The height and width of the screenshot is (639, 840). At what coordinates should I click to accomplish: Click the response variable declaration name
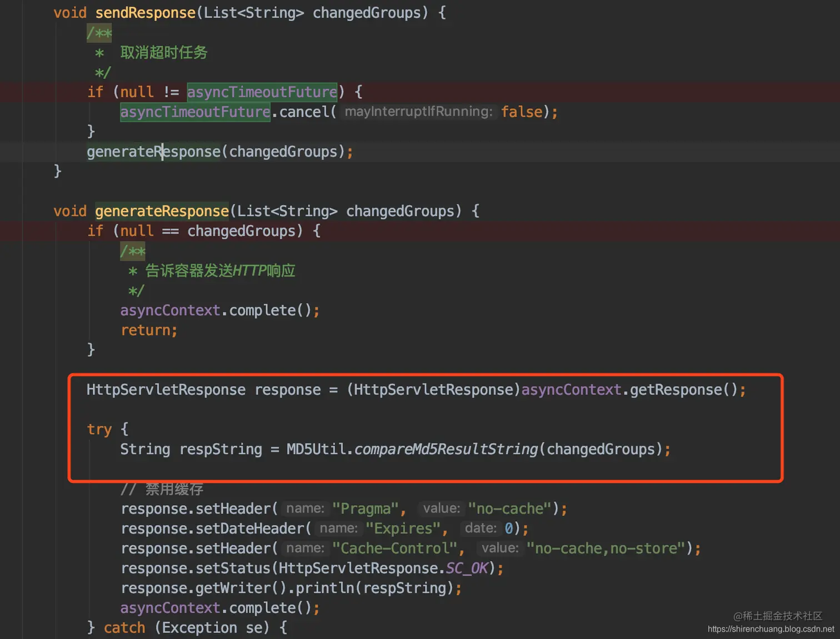click(x=287, y=390)
